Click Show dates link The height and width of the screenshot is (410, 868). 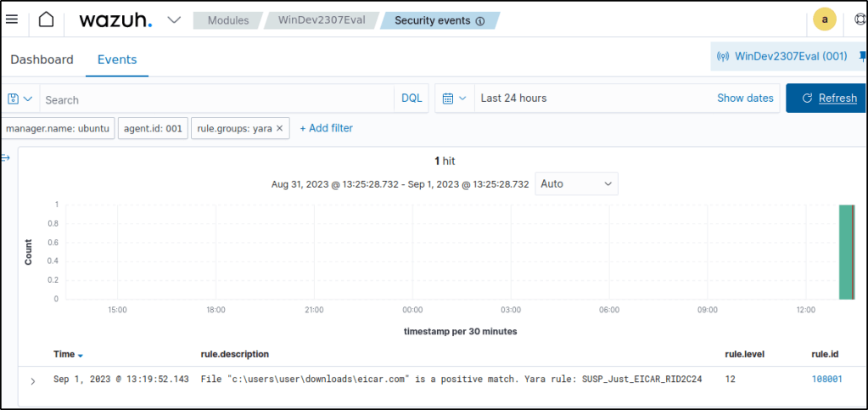pos(745,98)
